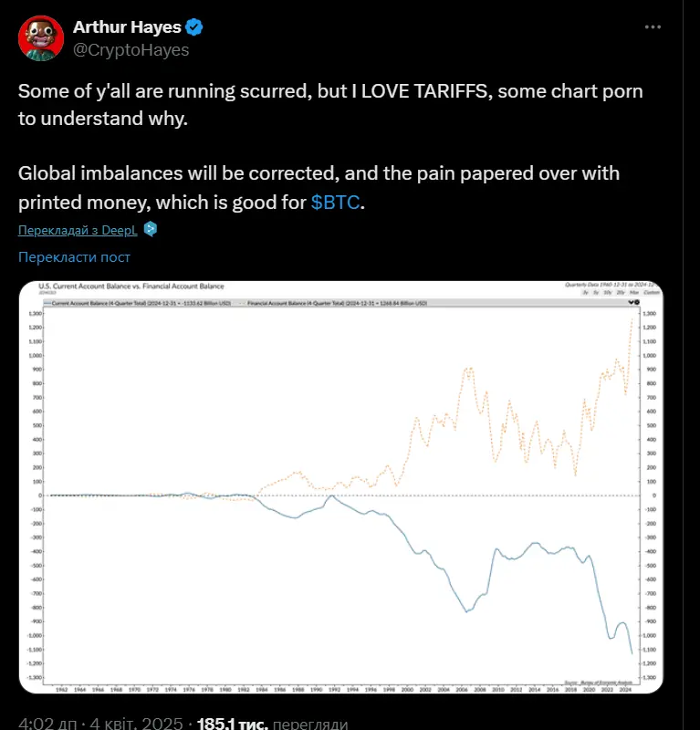Image resolution: width=700 pixels, height=730 pixels.
Task: Open the @CryptoHayes handle
Action: click(131, 50)
